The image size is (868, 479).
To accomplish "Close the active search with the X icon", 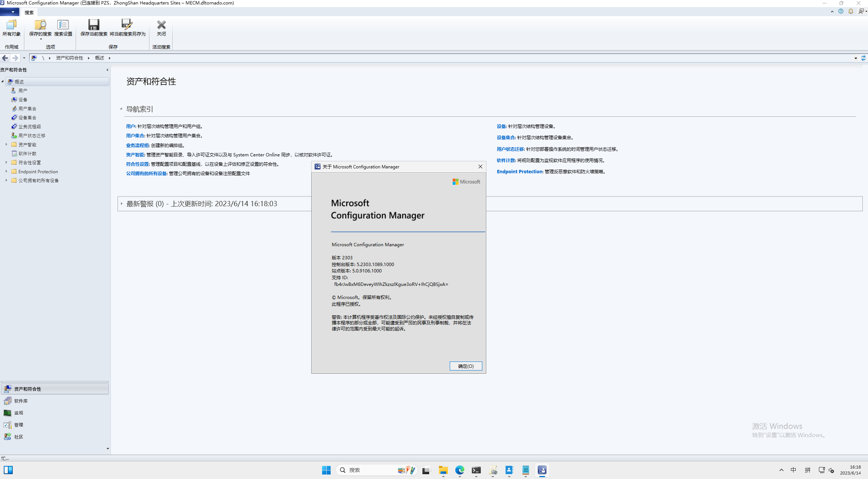I will pos(161,25).
